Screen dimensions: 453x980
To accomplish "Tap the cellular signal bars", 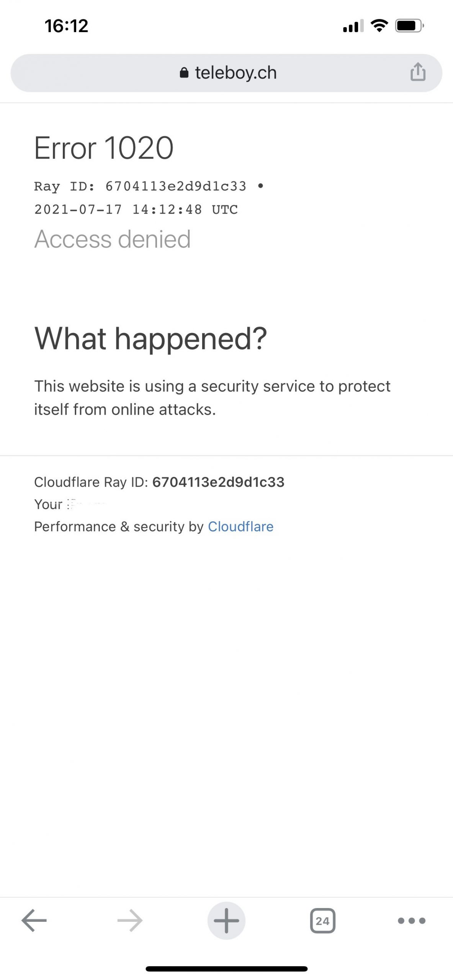I will (x=353, y=26).
